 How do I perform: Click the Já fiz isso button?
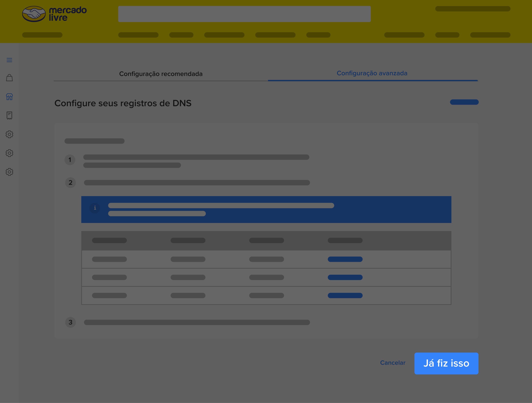click(x=446, y=363)
